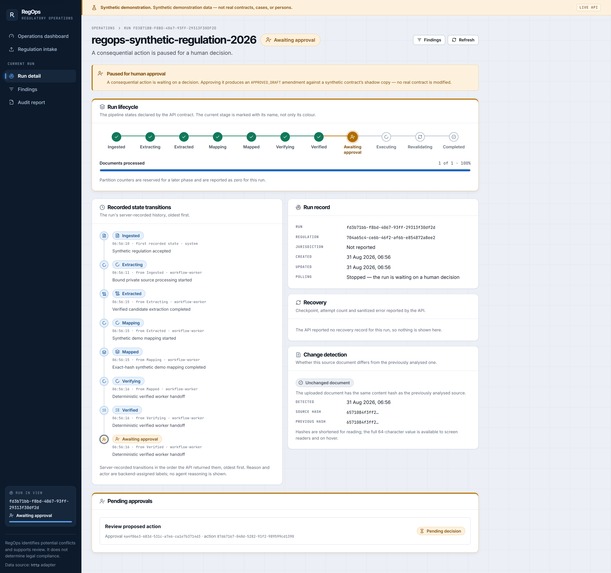Click the Recovery card refresh icon
Image resolution: width=611 pixels, height=573 pixels.
[298, 302]
